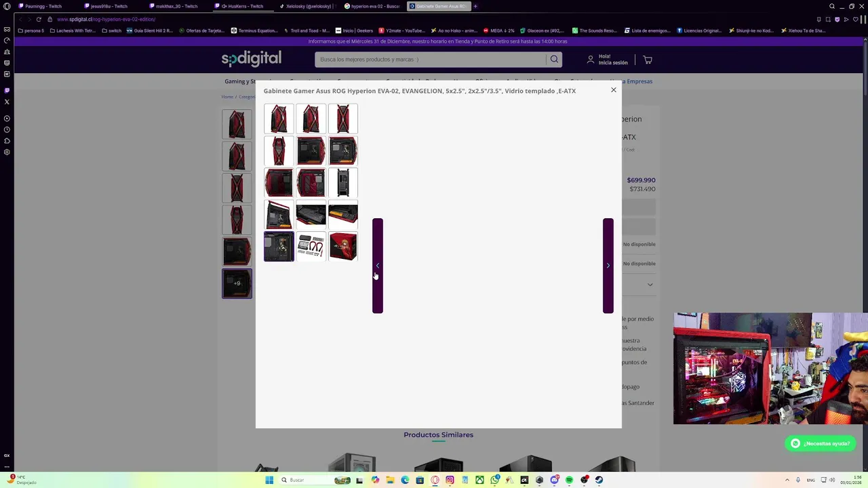Open WhatsApp from the taskbar

(x=494, y=480)
